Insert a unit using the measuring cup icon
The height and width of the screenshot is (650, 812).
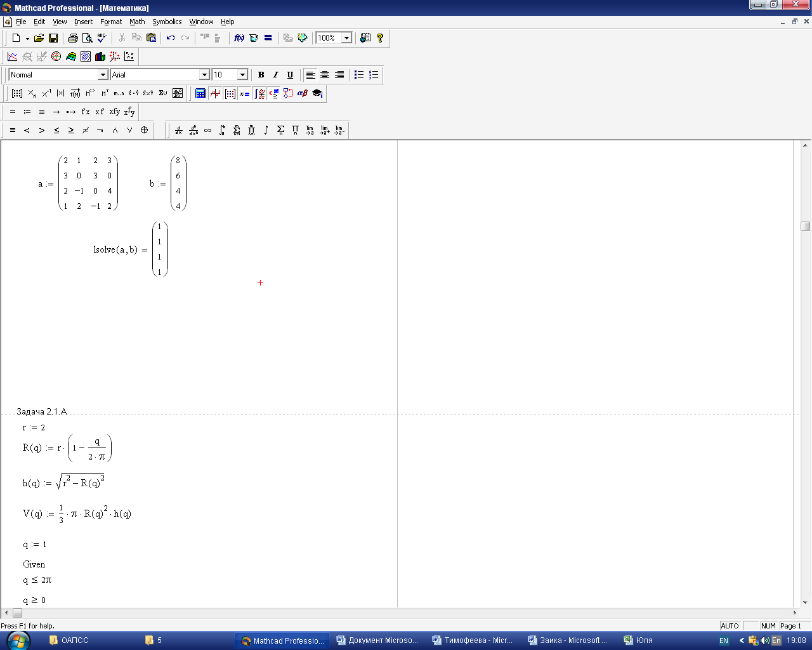coord(254,38)
